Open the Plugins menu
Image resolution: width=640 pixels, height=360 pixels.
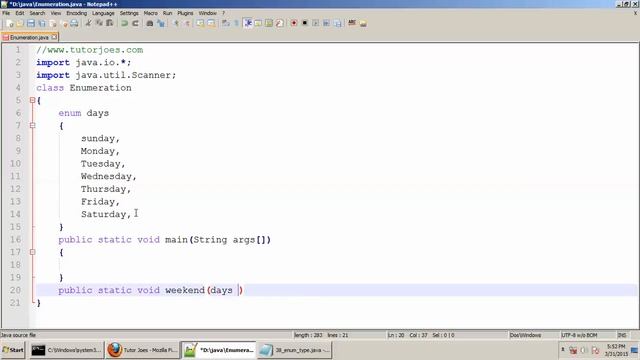tap(185, 13)
